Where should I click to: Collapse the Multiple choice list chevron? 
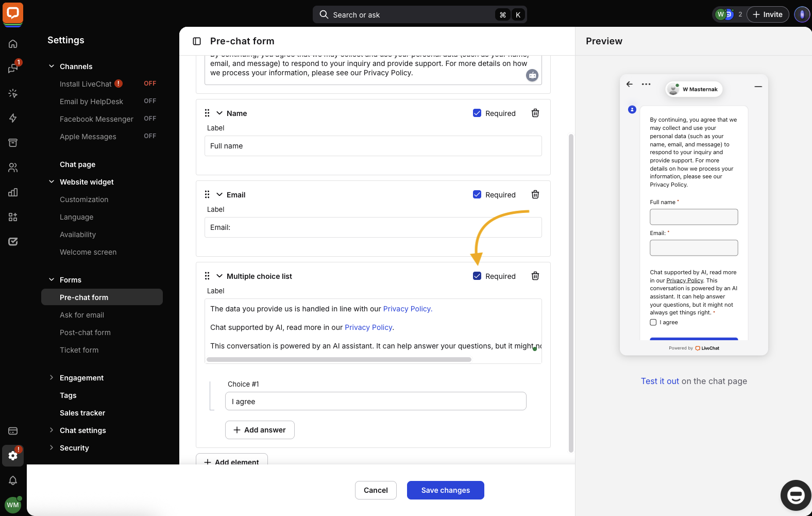coord(219,276)
